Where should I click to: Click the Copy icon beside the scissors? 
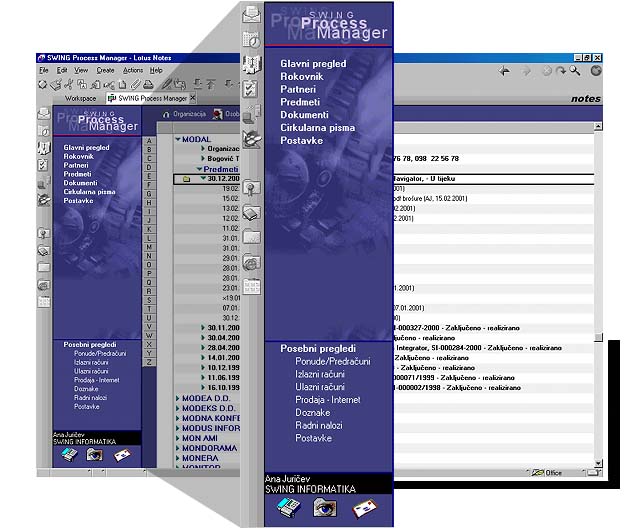point(82,84)
